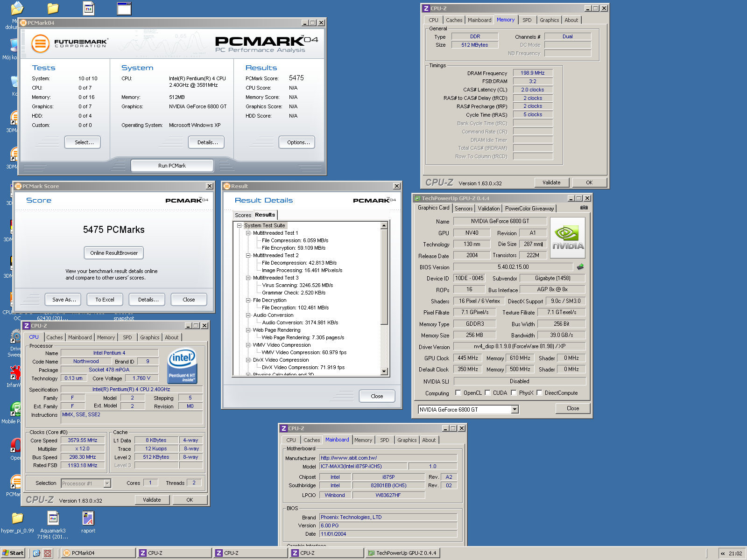Click the tray expand chevron near clock
The width and height of the screenshot is (747, 560).
click(723, 553)
